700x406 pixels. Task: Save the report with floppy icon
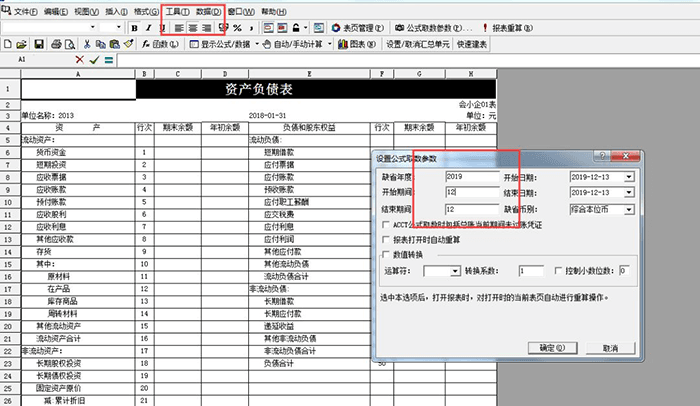coord(39,44)
